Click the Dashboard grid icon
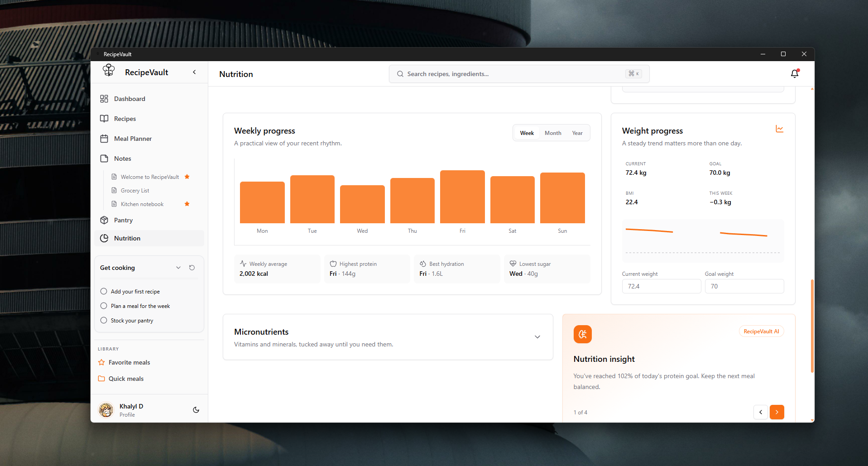Screen dimensions: 868x466 (x=104, y=99)
